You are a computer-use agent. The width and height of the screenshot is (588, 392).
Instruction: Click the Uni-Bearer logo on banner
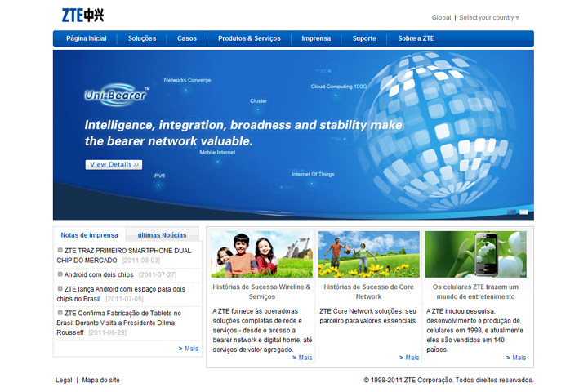click(116, 96)
